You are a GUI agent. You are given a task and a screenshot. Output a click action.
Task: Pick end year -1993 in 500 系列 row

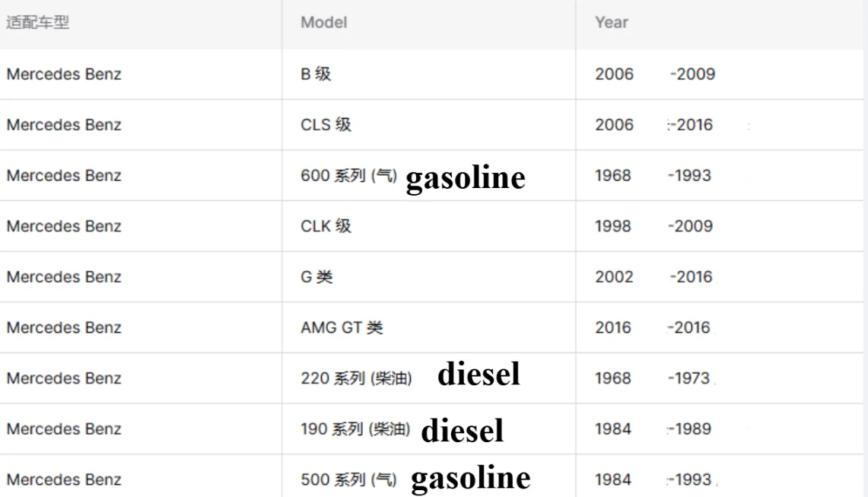pos(690,479)
